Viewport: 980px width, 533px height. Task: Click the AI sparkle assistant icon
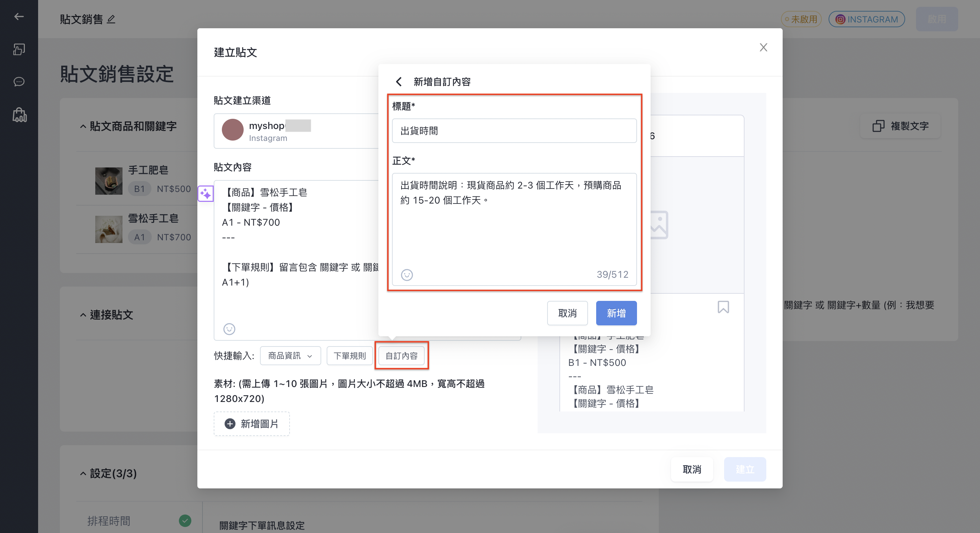[x=206, y=194]
